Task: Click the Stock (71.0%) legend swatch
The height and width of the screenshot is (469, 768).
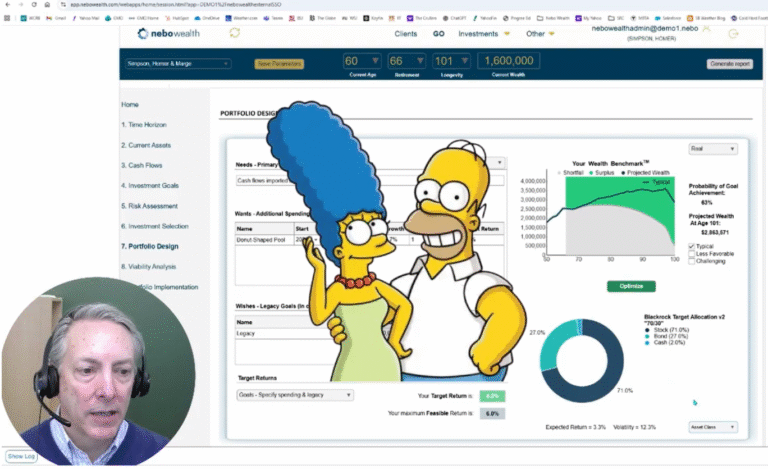Action: 647,330
